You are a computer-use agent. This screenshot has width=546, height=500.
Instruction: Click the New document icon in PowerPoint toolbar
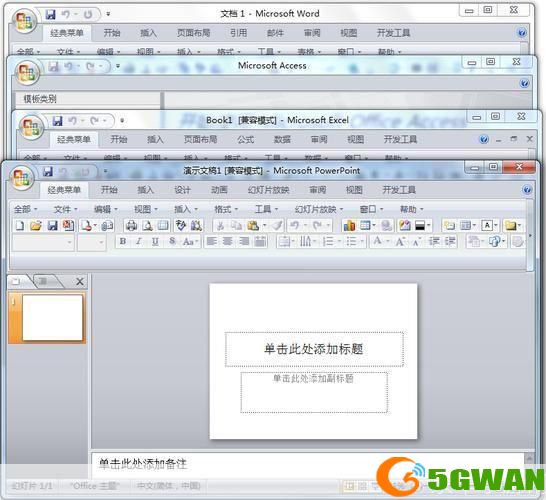click(20, 226)
